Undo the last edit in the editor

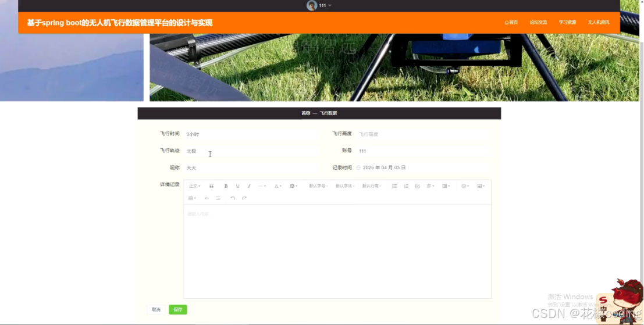pyautogui.click(x=233, y=198)
